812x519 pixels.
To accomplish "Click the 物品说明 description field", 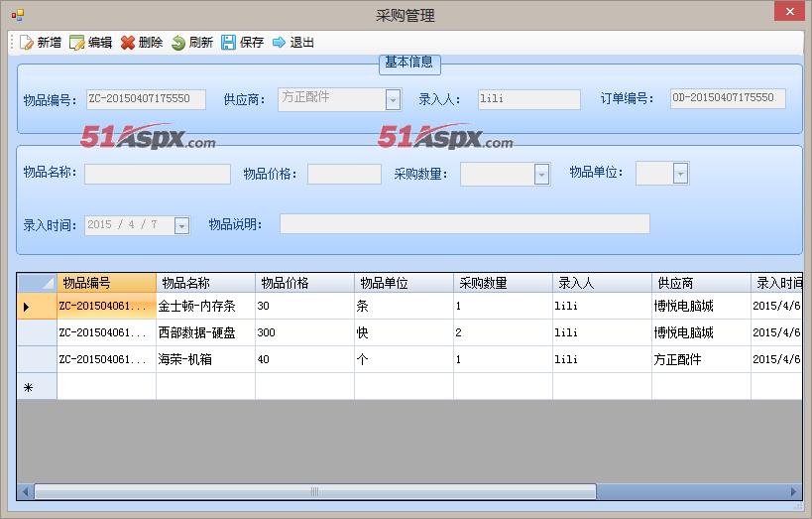I will [x=464, y=224].
